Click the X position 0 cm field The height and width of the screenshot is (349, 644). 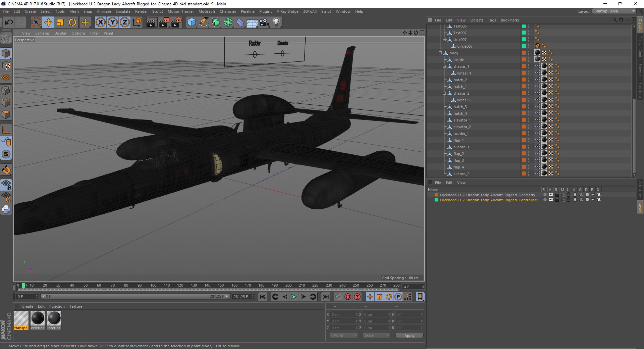pyautogui.click(x=343, y=314)
